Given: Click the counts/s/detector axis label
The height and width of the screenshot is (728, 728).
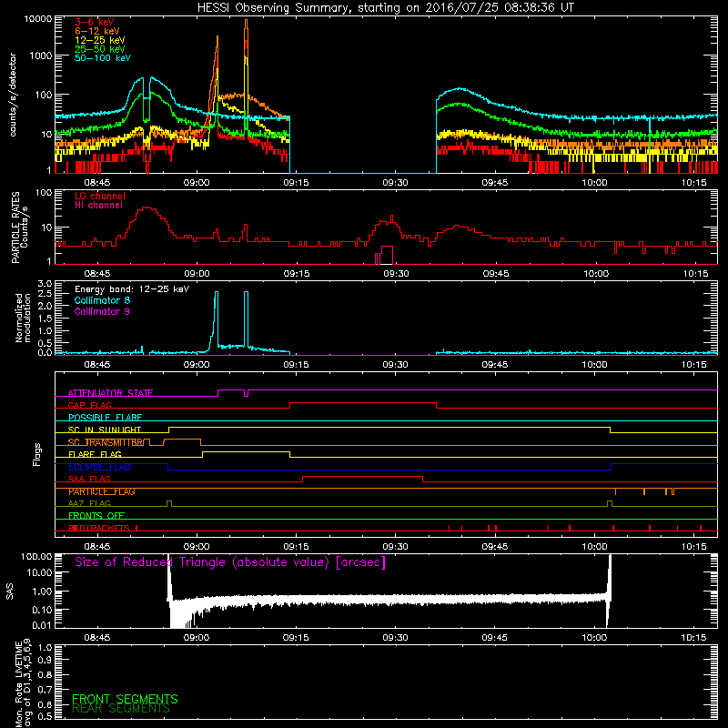Looking at the screenshot, I should (13, 95).
